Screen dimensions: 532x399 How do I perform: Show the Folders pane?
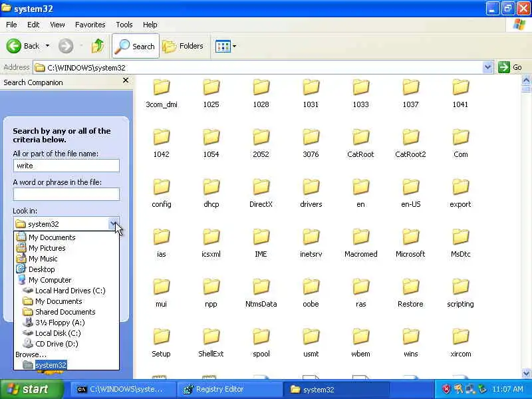184,46
